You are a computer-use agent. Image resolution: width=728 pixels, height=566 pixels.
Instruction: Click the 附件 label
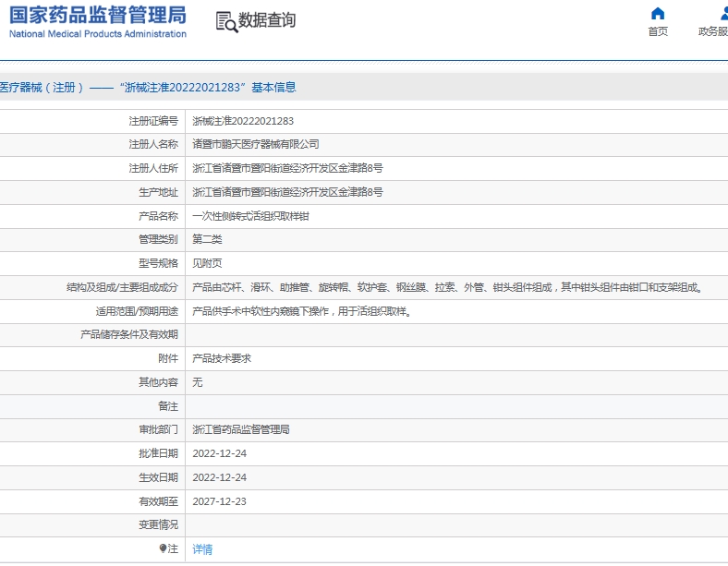coord(168,358)
